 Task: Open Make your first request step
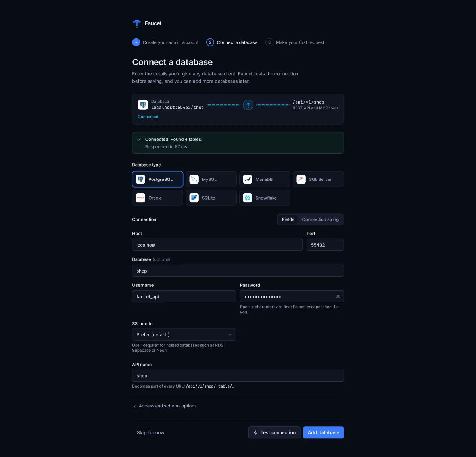tap(295, 42)
